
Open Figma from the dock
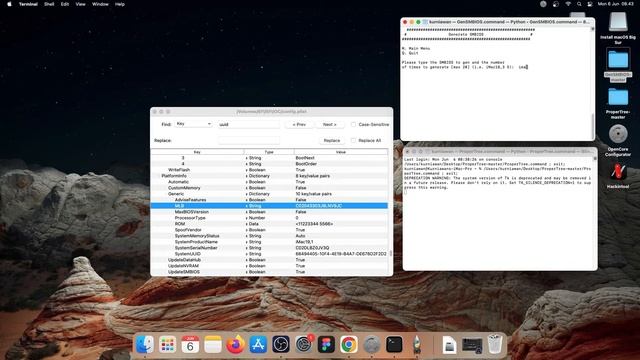[326, 344]
